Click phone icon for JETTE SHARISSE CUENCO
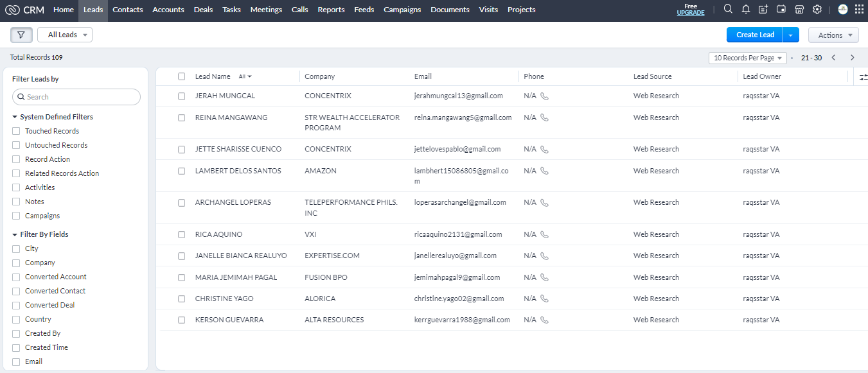This screenshot has width=868, height=373. coord(544,150)
